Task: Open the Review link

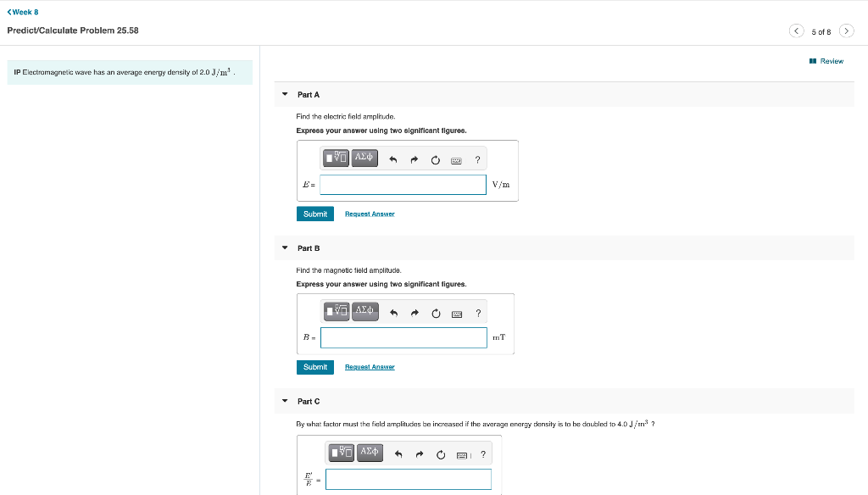Action: pyautogui.click(x=826, y=61)
